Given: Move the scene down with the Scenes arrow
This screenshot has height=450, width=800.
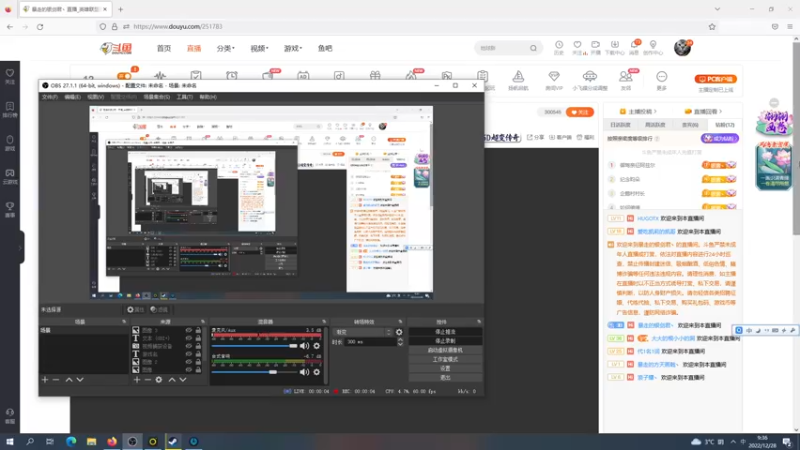Looking at the screenshot, I should coord(80,380).
